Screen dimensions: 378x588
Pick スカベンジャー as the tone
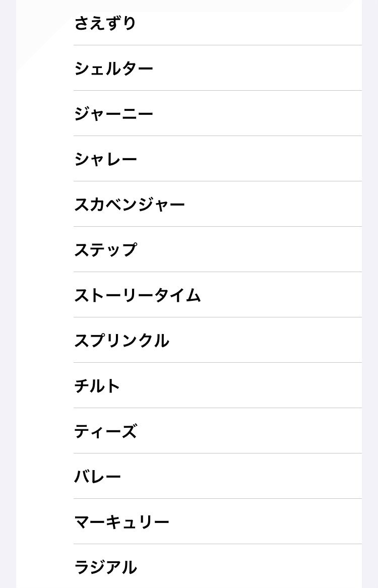pyautogui.click(x=130, y=205)
